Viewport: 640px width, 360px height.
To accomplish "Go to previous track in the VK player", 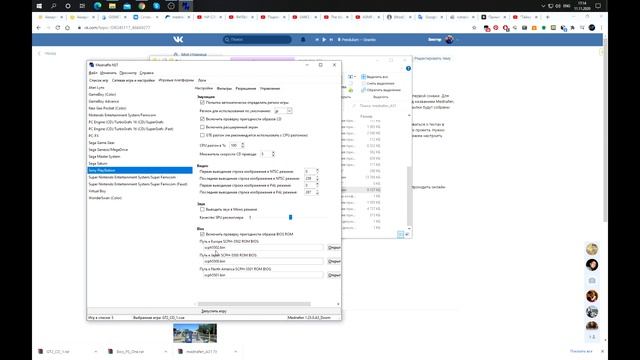I will click(317, 40).
